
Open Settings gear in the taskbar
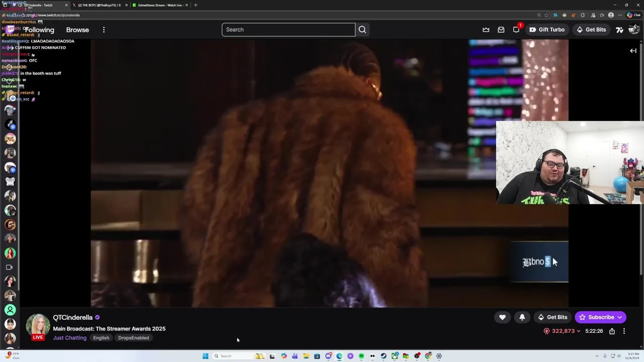pos(439,356)
